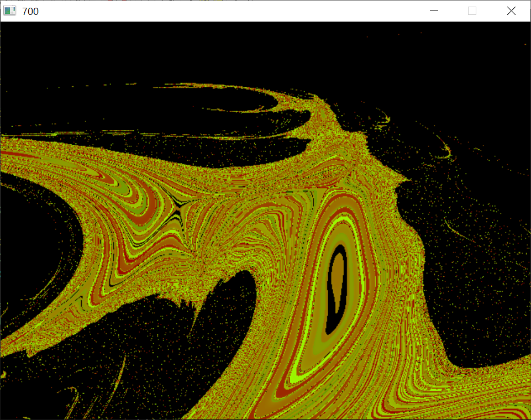
Task: Click the empty title bar area
Action: 221,11
